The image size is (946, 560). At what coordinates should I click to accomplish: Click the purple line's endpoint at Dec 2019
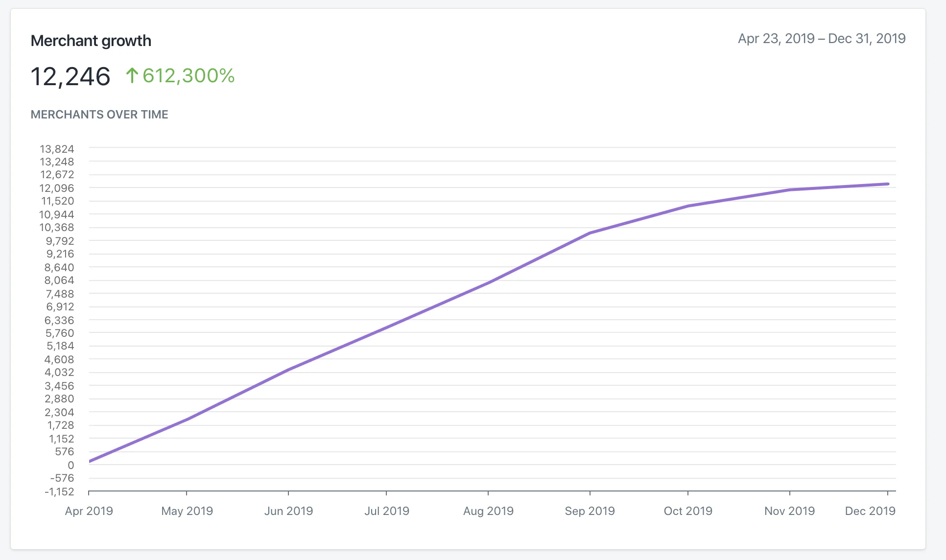[887, 184]
